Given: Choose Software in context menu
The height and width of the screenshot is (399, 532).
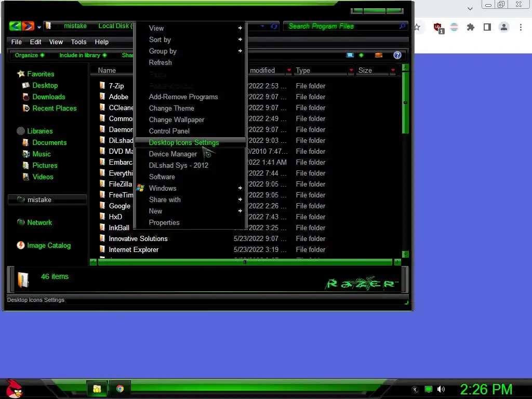Looking at the screenshot, I should click(x=190, y=177).
